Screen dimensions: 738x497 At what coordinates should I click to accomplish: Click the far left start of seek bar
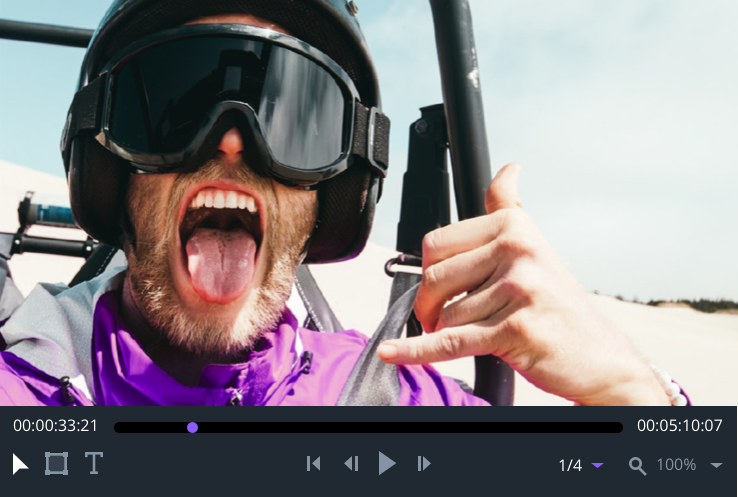pos(118,427)
